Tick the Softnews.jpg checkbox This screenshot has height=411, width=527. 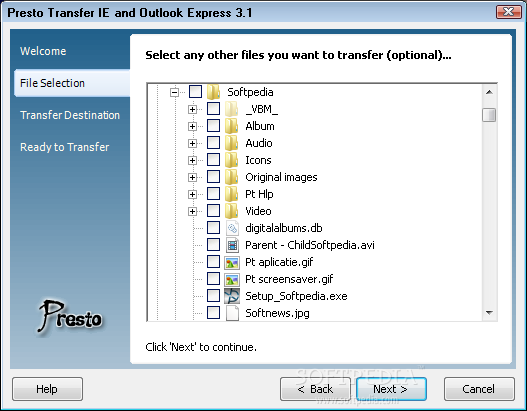[x=213, y=313]
